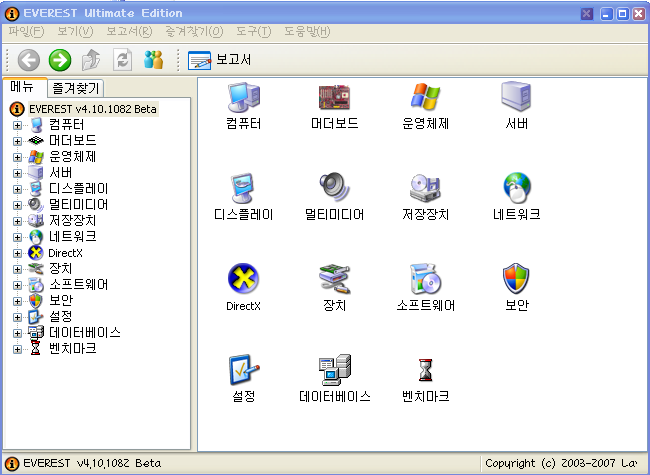Click the status bar EVEREST version text
This screenshot has width=650, height=475.
click(92, 463)
